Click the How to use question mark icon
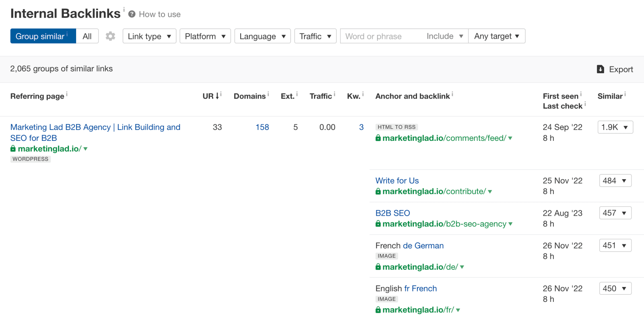The width and height of the screenshot is (644, 320). coord(132,14)
